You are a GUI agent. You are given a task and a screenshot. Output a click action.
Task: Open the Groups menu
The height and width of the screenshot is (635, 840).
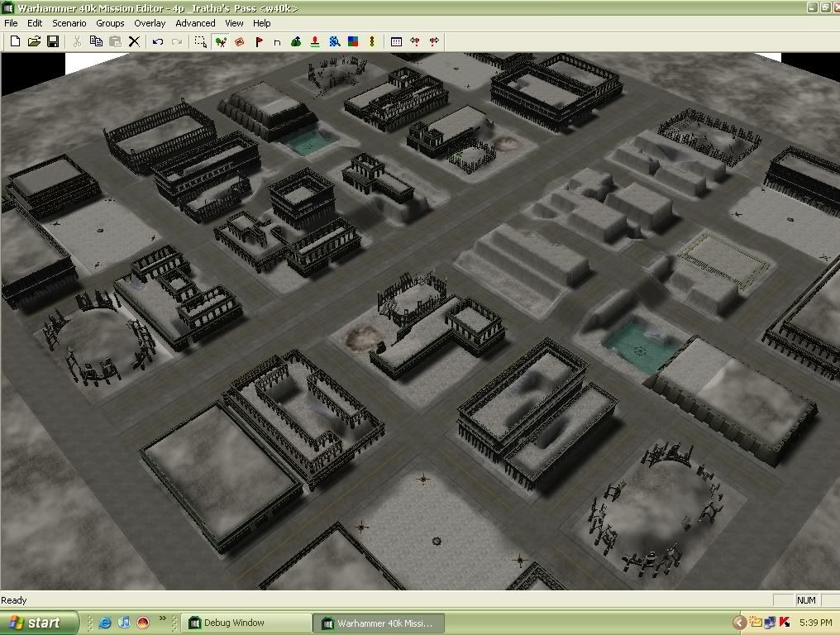click(x=110, y=23)
